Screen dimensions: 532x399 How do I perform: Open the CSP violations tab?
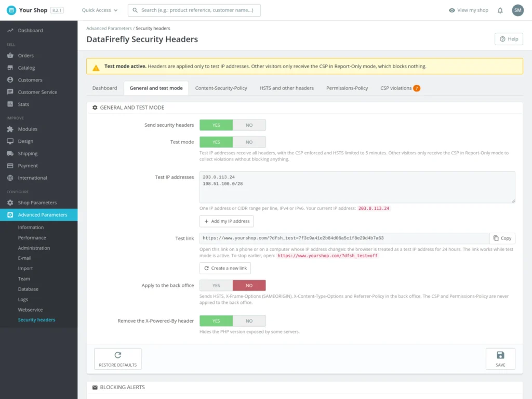(x=400, y=88)
